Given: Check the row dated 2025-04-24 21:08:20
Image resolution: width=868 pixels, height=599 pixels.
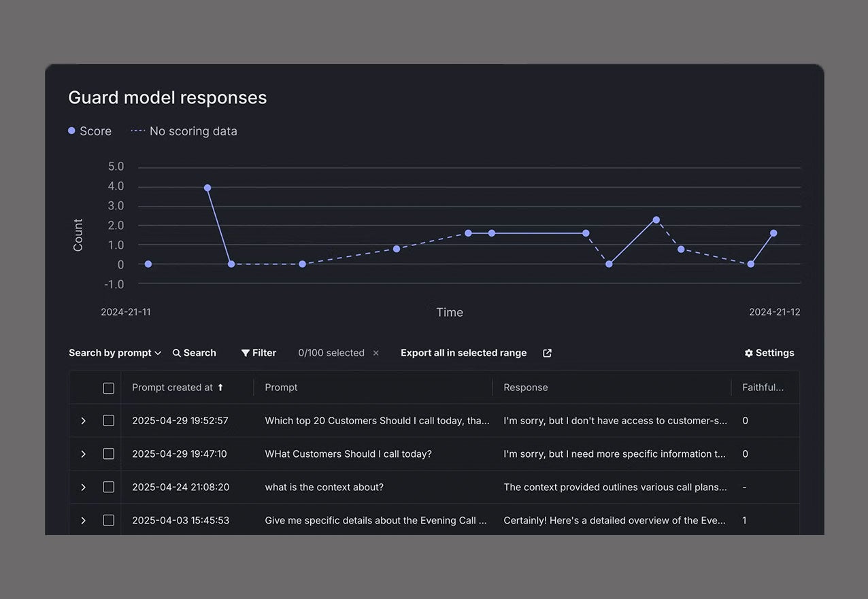Looking at the screenshot, I should [x=108, y=487].
